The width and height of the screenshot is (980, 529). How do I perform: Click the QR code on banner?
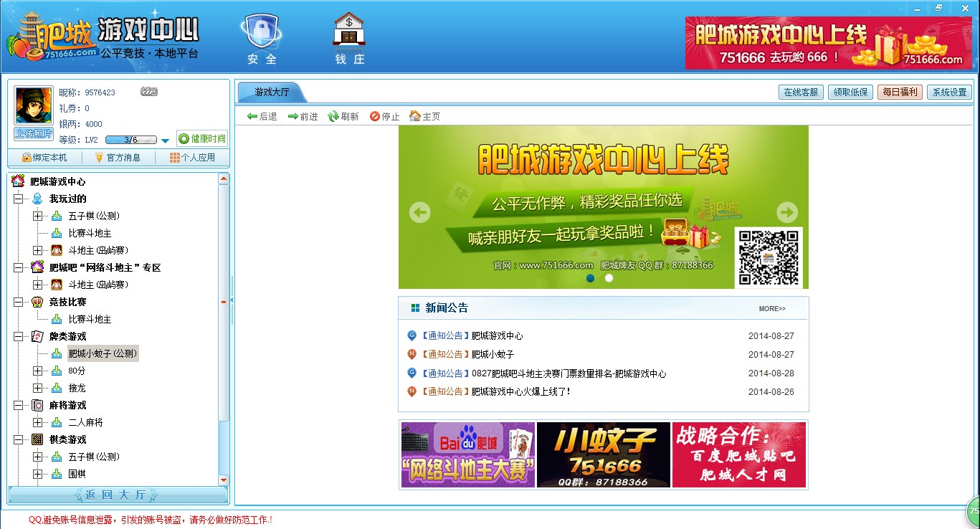769,257
